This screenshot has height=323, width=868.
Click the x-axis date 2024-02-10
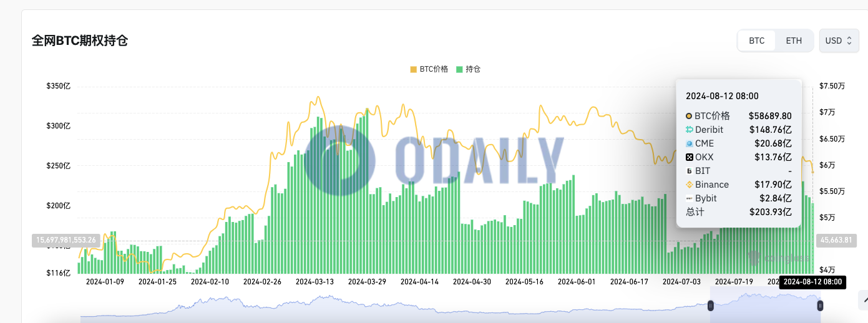click(x=210, y=282)
